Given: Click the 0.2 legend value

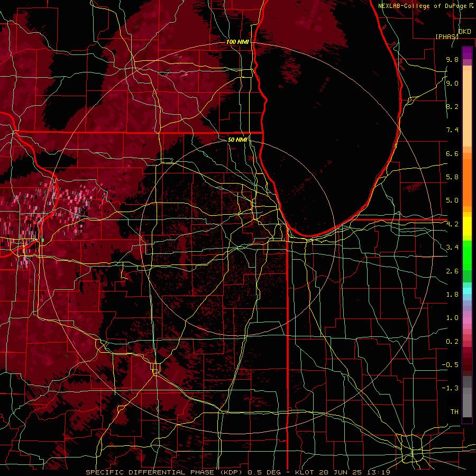Looking at the screenshot, I should pyautogui.click(x=452, y=341).
